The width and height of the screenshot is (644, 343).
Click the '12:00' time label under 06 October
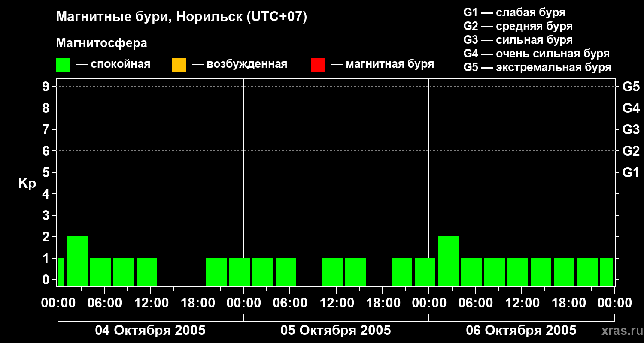(522, 303)
